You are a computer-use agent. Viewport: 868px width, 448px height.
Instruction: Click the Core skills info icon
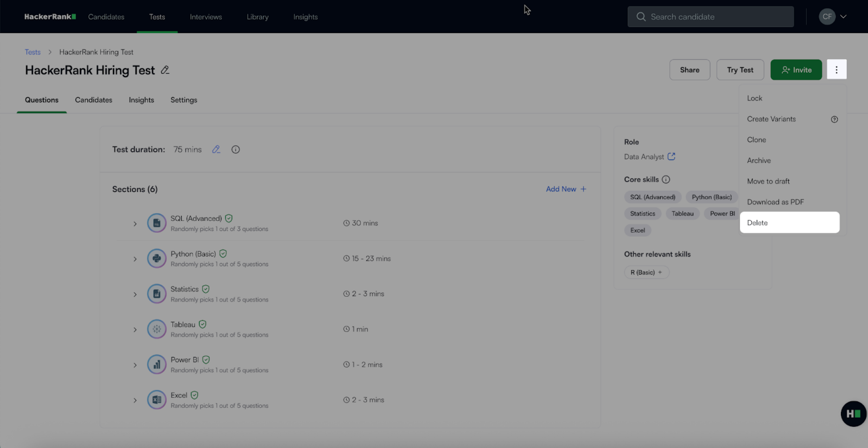click(666, 180)
